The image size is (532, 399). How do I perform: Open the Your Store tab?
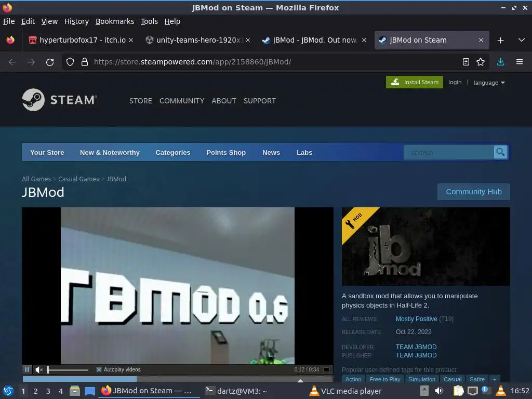(47, 152)
